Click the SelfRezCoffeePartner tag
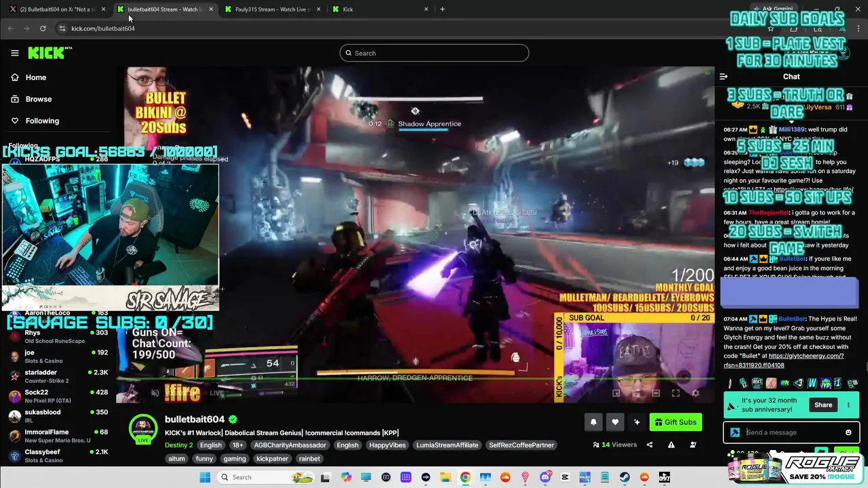868x488 pixels. pos(521,445)
